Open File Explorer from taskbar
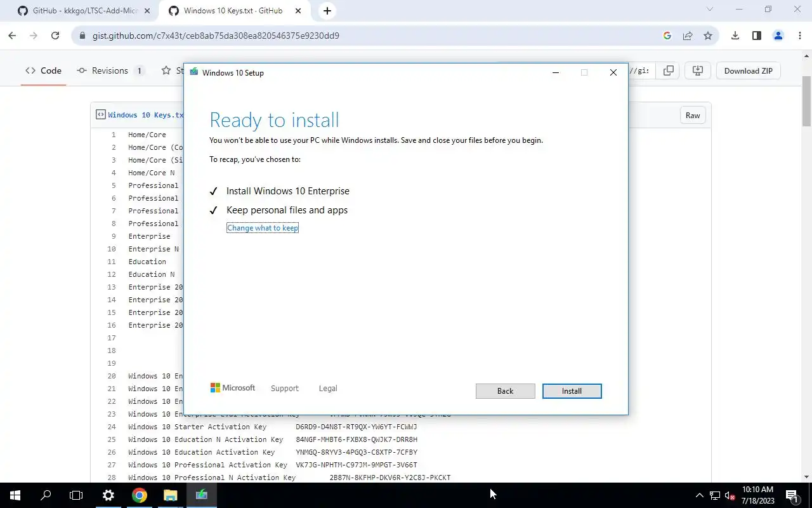 tap(171, 495)
